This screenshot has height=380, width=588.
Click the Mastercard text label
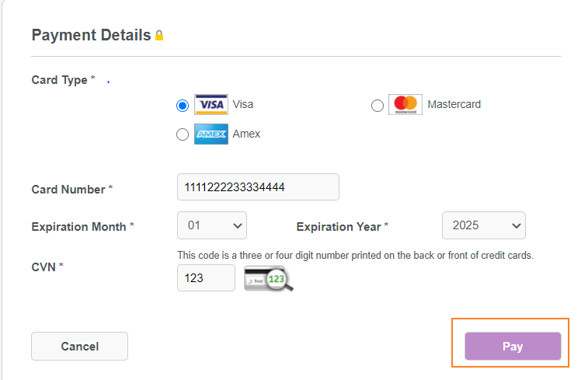click(454, 104)
